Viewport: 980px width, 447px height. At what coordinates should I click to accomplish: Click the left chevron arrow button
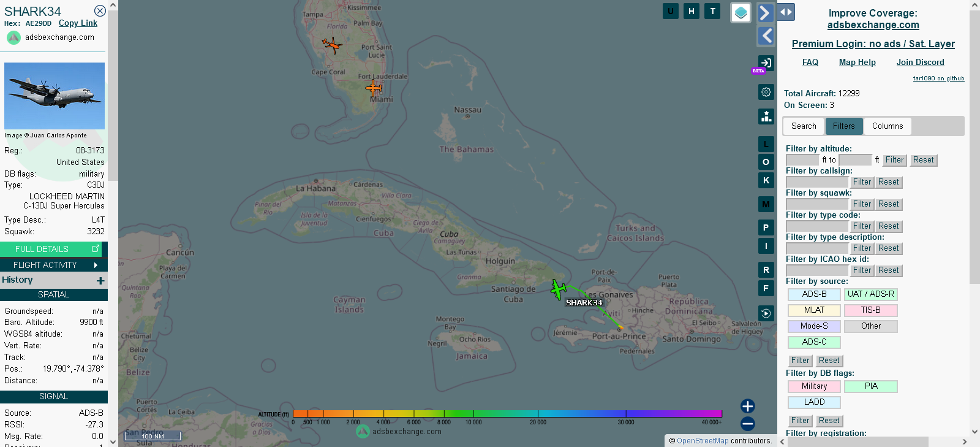(x=766, y=36)
